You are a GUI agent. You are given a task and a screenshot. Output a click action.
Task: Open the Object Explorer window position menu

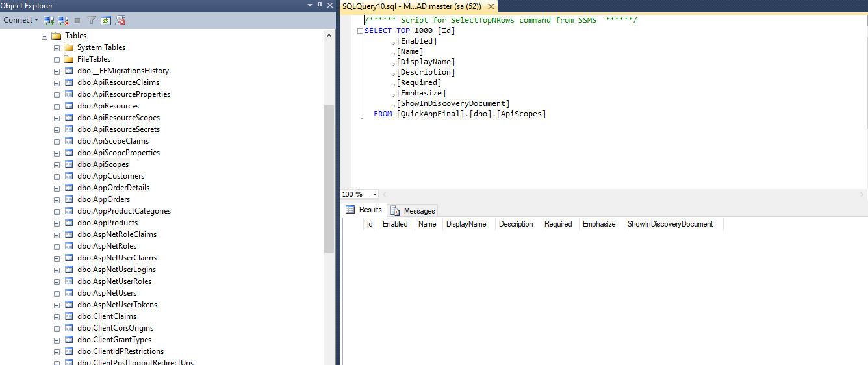(310, 5)
